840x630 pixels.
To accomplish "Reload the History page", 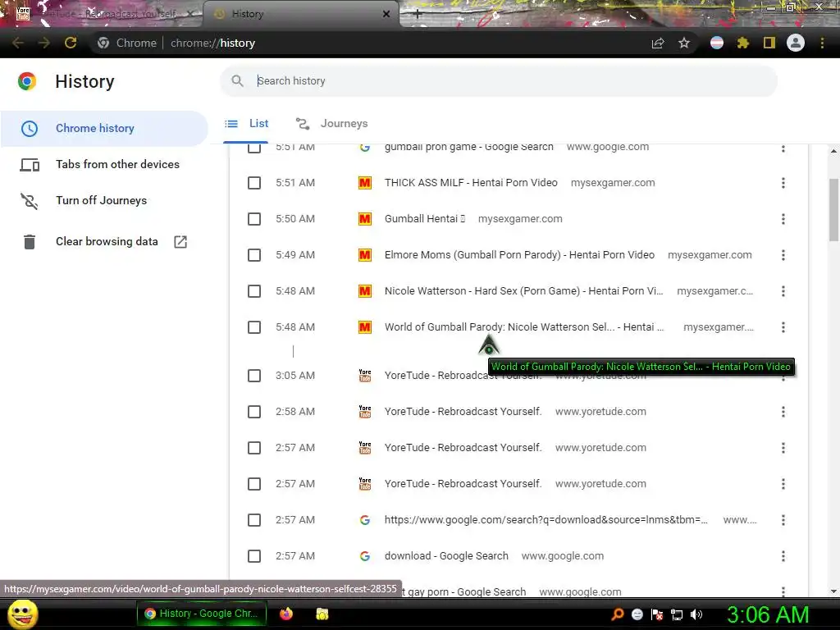I will pyautogui.click(x=71, y=43).
